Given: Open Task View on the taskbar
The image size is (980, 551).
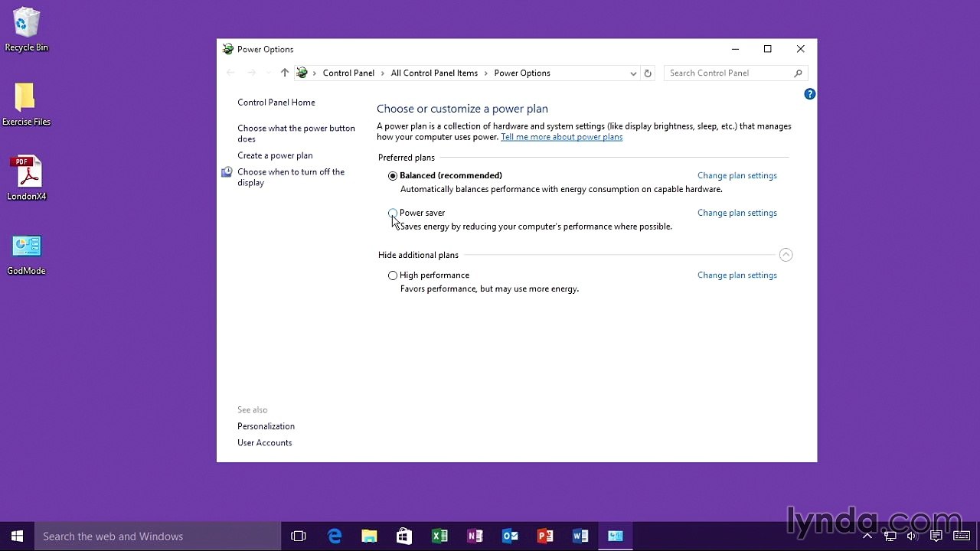Looking at the screenshot, I should pyautogui.click(x=299, y=536).
